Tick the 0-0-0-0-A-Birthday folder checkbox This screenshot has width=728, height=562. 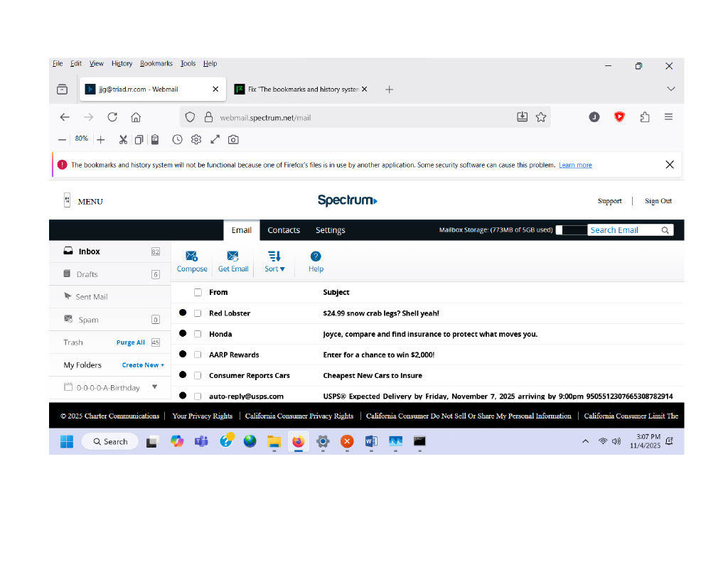pyautogui.click(x=68, y=387)
